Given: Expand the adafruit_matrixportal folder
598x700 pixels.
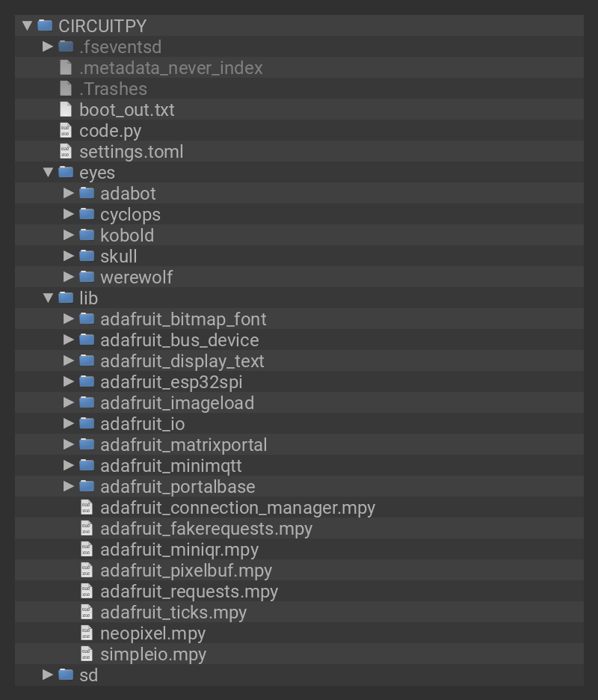Looking at the screenshot, I should coord(69,445).
